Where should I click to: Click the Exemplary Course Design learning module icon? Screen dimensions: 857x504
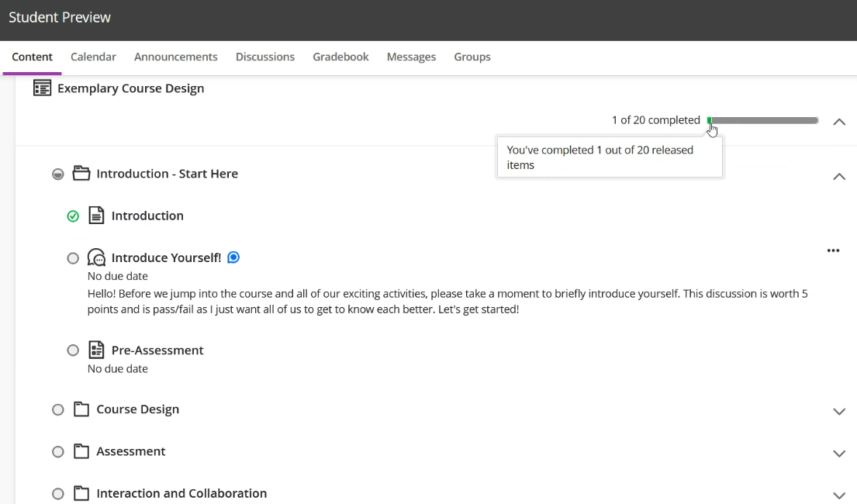(42, 88)
